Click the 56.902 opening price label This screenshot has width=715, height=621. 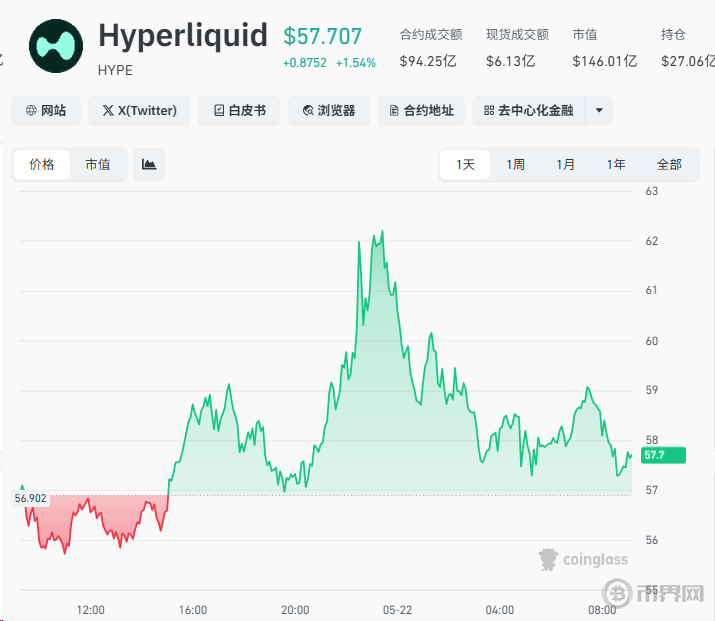tap(31, 498)
